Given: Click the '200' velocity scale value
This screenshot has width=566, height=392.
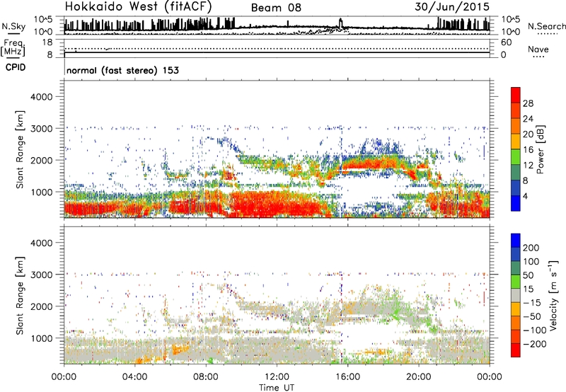Looking at the screenshot, I should [531, 248].
